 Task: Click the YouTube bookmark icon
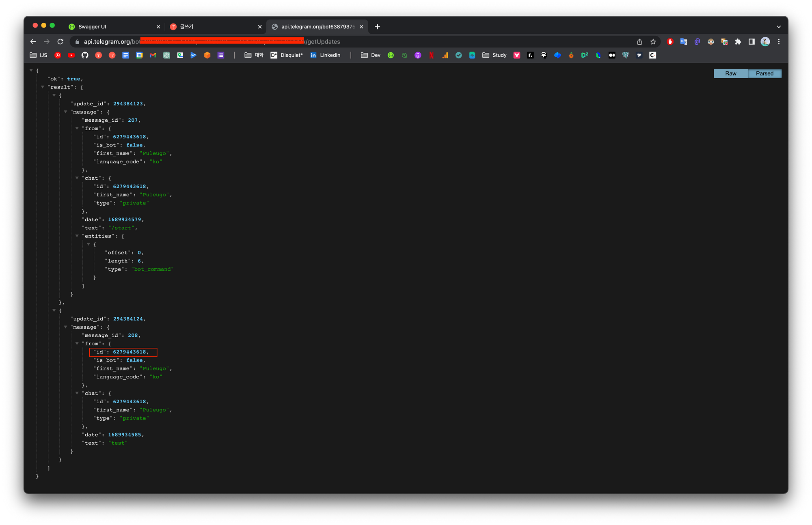pos(71,55)
